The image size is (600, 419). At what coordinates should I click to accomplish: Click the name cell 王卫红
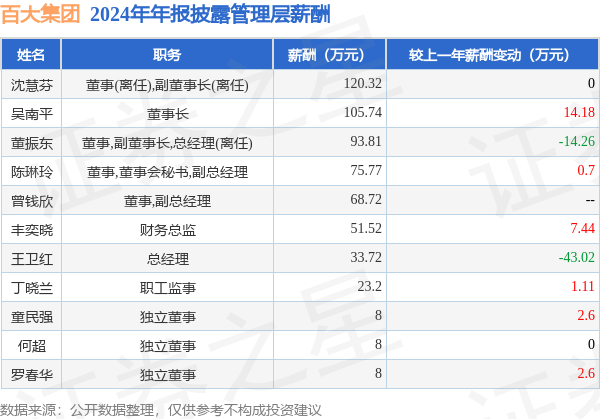pyautogui.click(x=32, y=259)
